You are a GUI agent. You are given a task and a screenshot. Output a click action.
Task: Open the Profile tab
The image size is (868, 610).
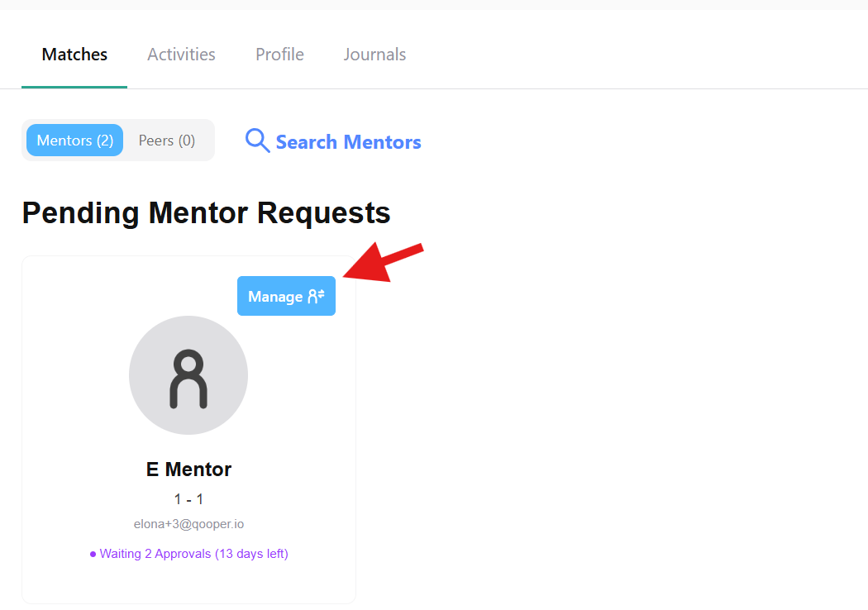(279, 55)
